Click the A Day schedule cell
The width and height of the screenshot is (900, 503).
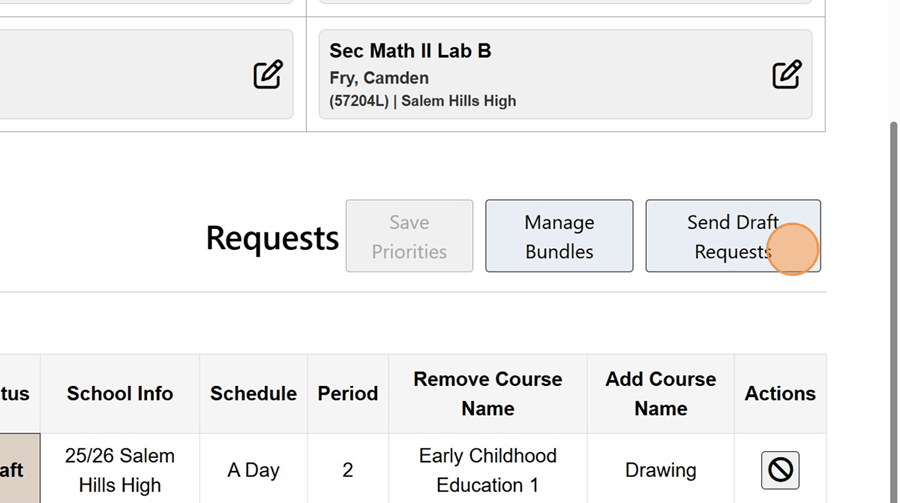tap(253, 470)
